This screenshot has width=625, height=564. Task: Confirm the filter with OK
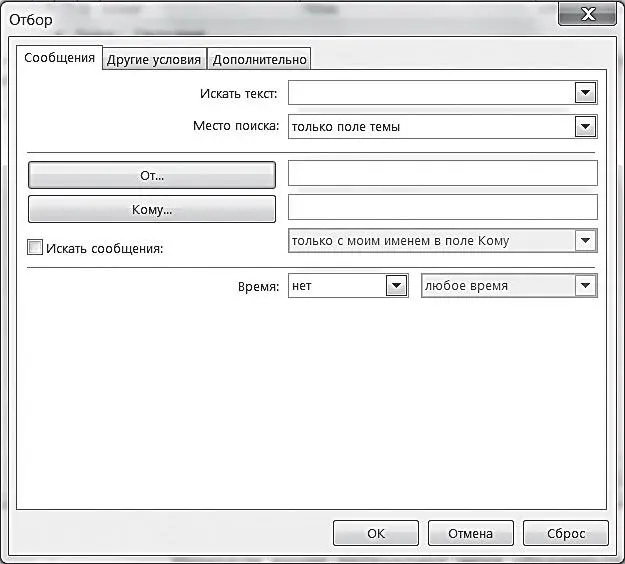376,533
